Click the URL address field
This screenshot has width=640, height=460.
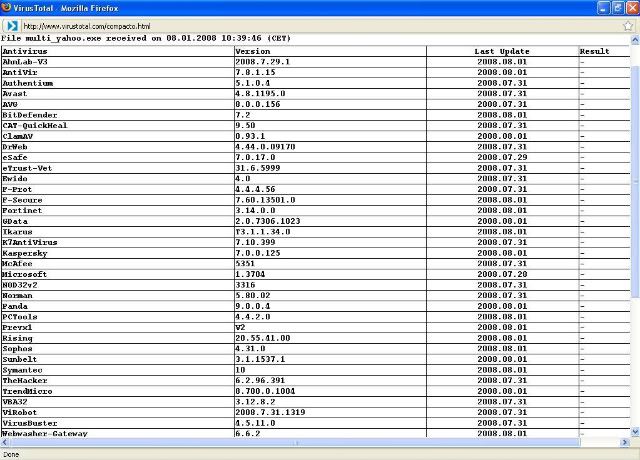320,26
